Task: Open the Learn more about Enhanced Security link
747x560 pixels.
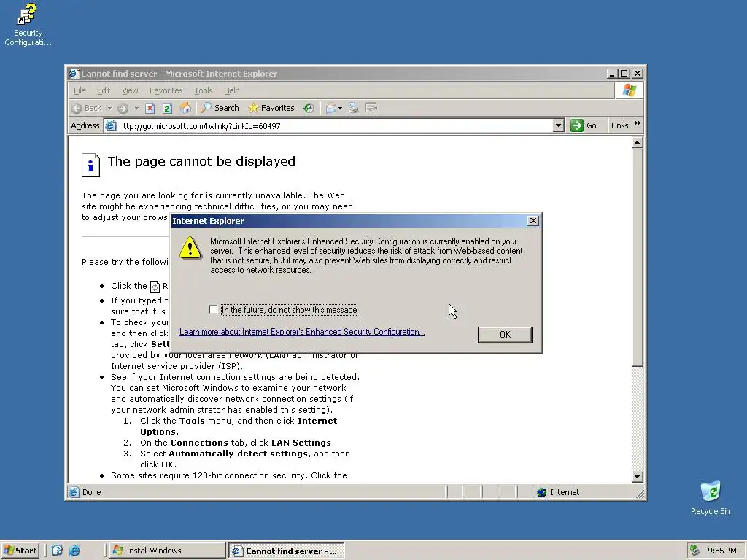Action: pos(302,332)
